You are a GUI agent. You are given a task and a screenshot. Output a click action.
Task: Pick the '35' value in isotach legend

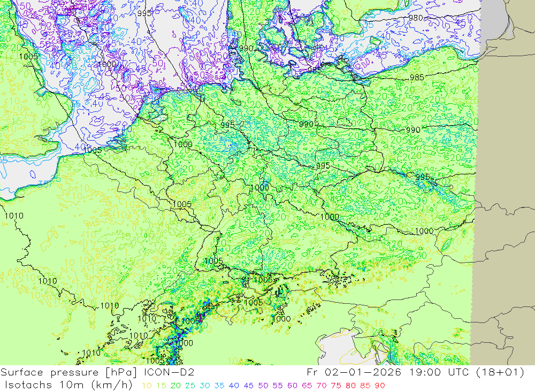click(x=219, y=386)
